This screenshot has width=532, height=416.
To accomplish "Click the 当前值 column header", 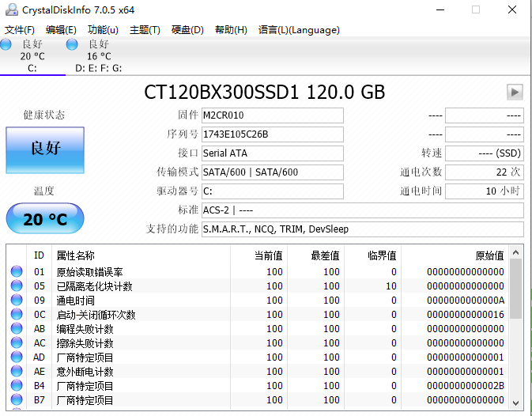I will click(x=258, y=255).
